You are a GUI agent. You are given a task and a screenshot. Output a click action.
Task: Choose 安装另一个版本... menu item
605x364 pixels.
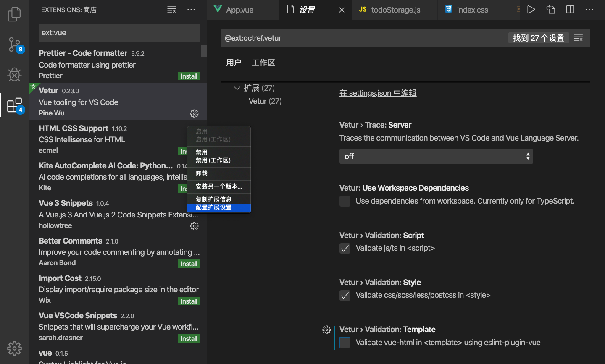[x=219, y=186]
